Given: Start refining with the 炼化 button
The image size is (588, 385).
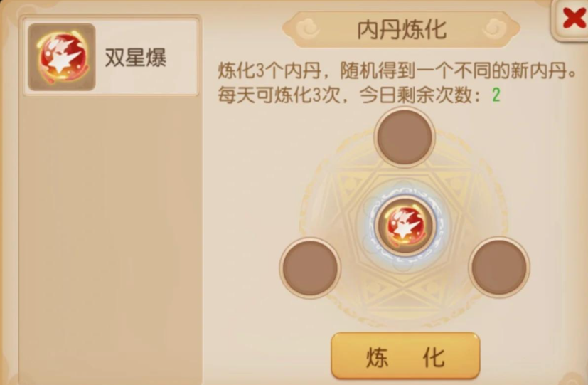Looking at the screenshot, I should [405, 356].
